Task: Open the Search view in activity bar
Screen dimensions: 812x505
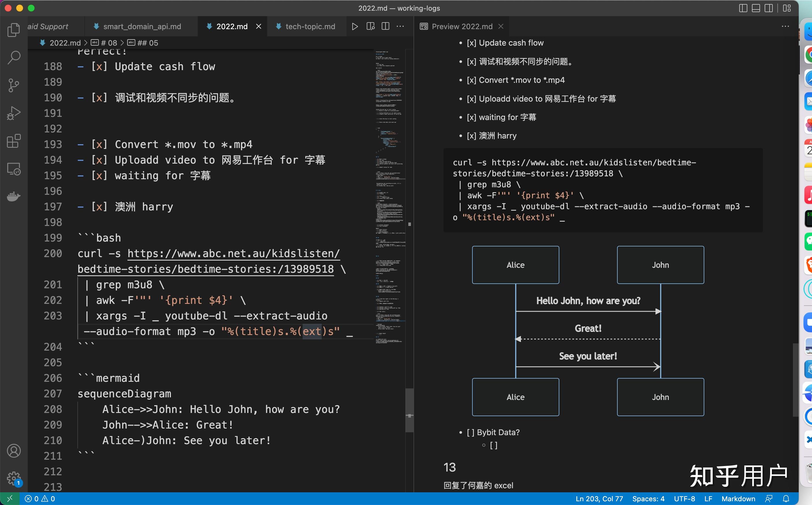Action: [x=14, y=57]
